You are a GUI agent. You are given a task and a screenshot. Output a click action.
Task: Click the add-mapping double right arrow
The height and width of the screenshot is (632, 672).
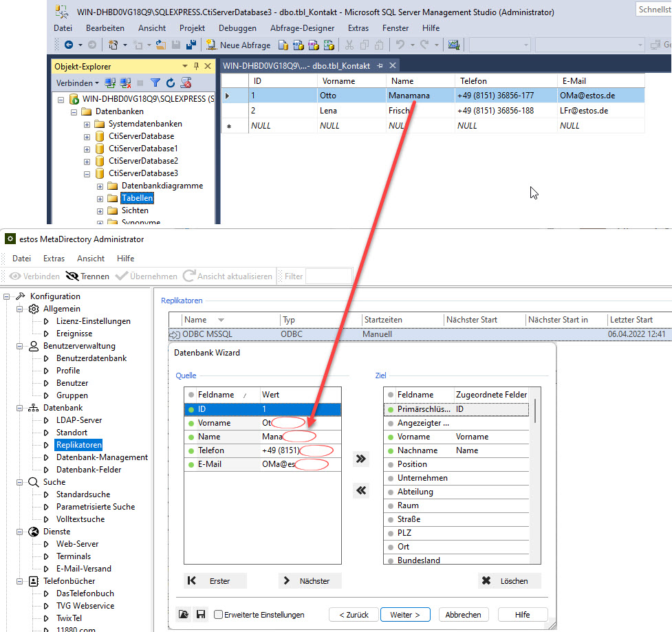point(361,459)
